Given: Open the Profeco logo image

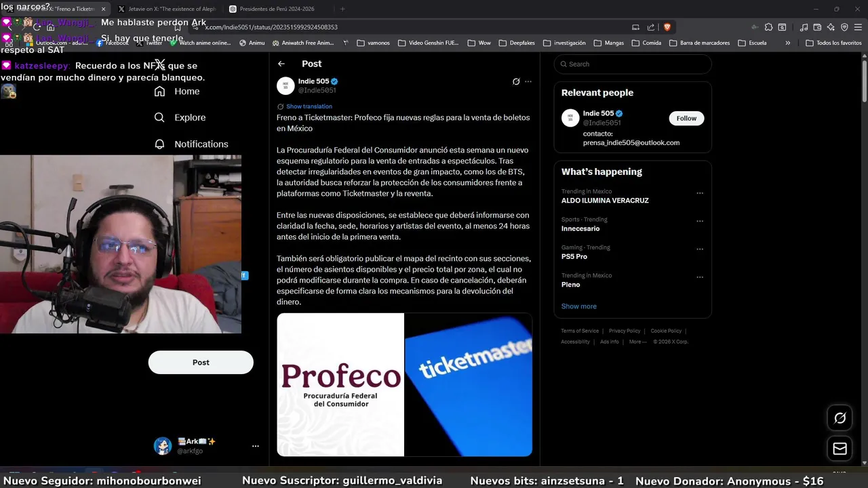Looking at the screenshot, I should click(x=340, y=384).
